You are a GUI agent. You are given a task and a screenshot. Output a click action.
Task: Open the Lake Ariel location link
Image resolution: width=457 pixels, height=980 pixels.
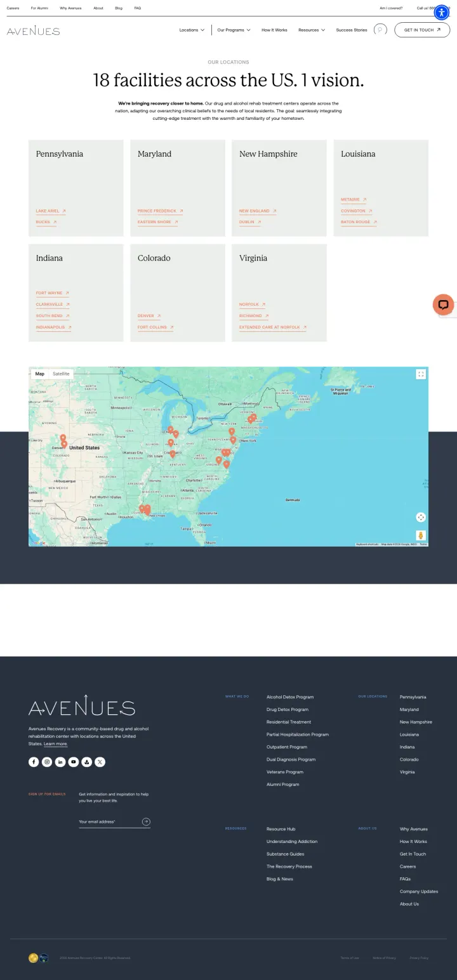(x=51, y=211)
